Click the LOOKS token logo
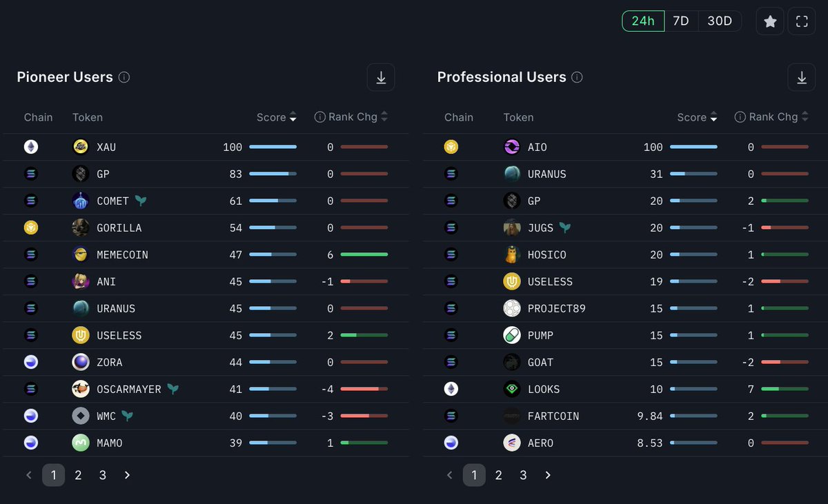This screenshot has height=504, width=828. (512, 389)
